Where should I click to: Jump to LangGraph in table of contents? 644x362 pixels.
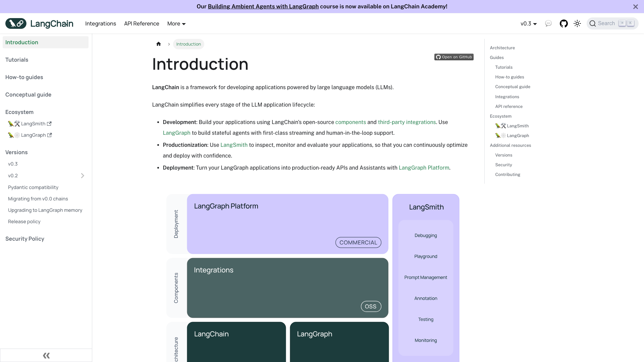pyautogui.click(x=512, y=135)
